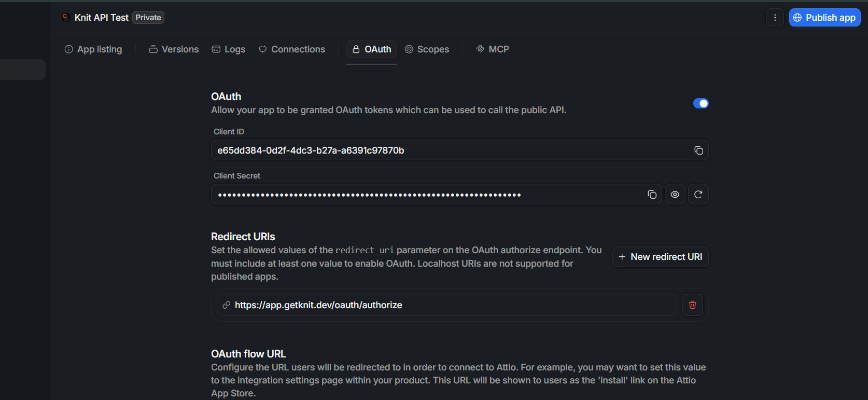Click the Client ID label

point(229,132)
